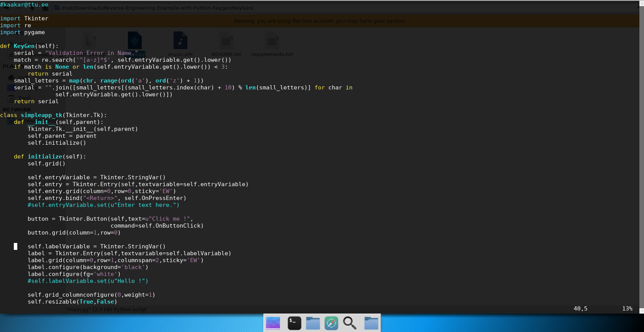The image size is (644, 332).
Task: Click the commented 'Enter text here.' line
Action: click(103, 205)
